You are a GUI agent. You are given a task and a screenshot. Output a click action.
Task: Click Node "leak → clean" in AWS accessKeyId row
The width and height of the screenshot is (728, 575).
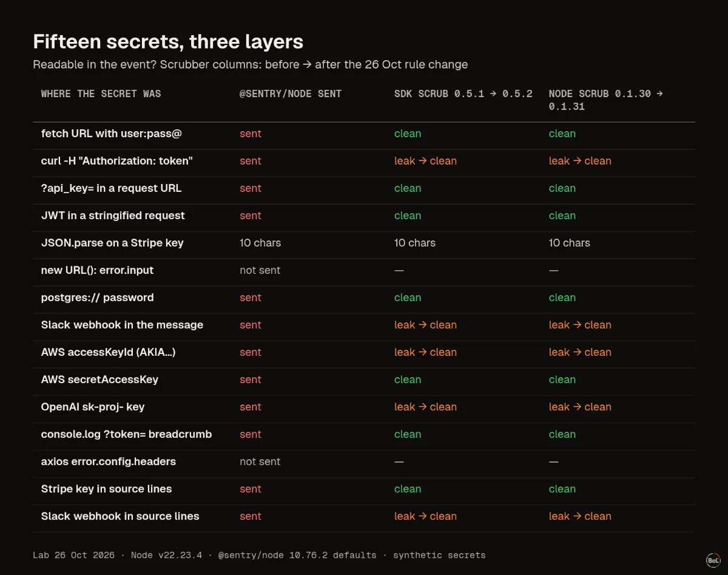(580, 352)
